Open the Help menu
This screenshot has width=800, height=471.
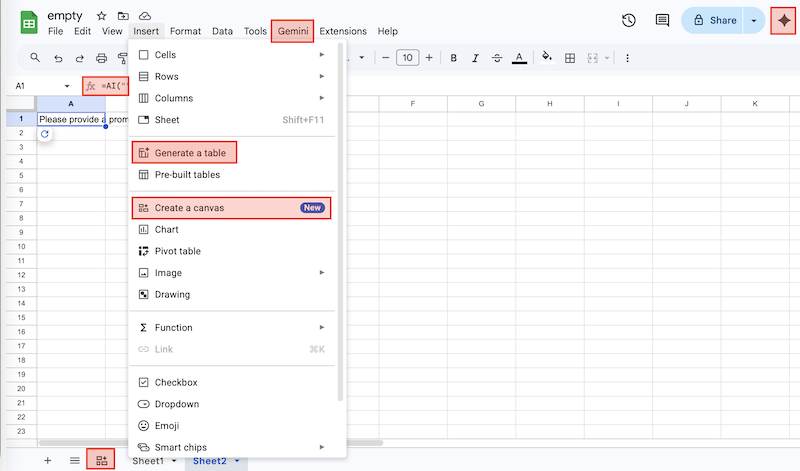point(387,31)
